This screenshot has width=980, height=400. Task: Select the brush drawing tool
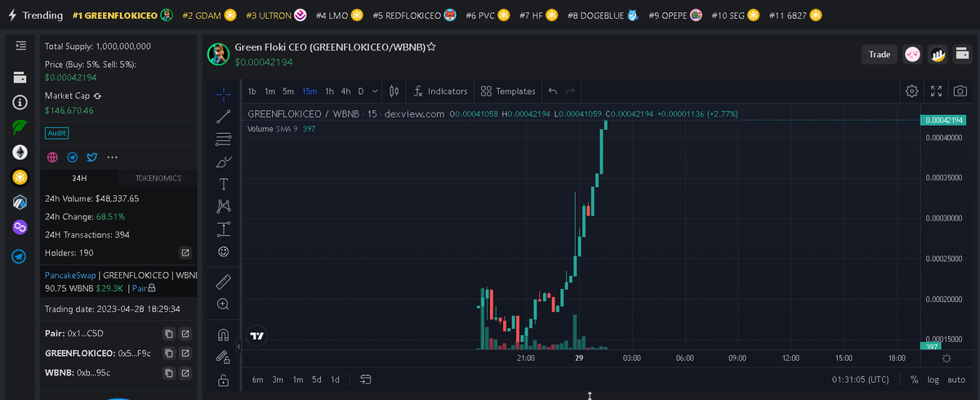(223, 162)
